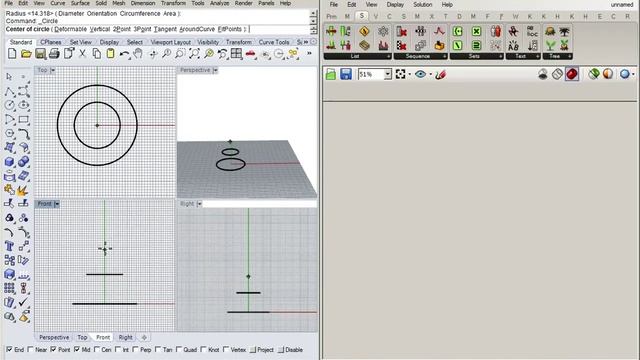Click the Disable osnap button

coord(290,350)
